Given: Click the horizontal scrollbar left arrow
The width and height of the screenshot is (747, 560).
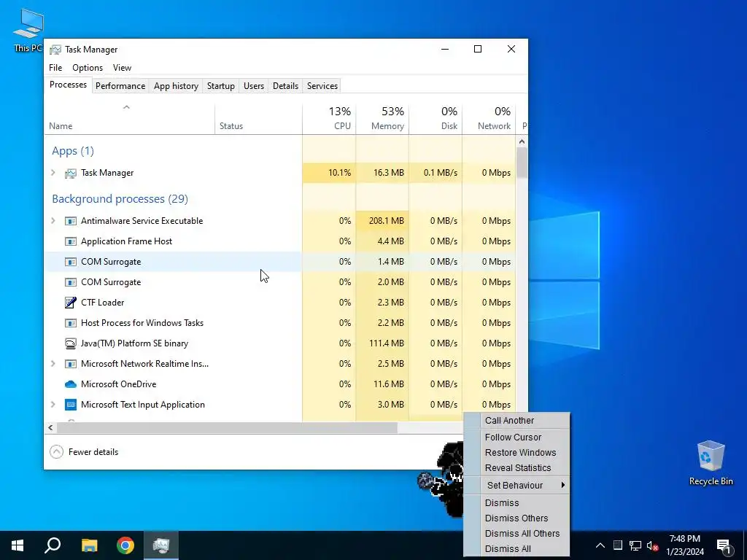Looking at the screenshot, I should [x=50, y=427].
